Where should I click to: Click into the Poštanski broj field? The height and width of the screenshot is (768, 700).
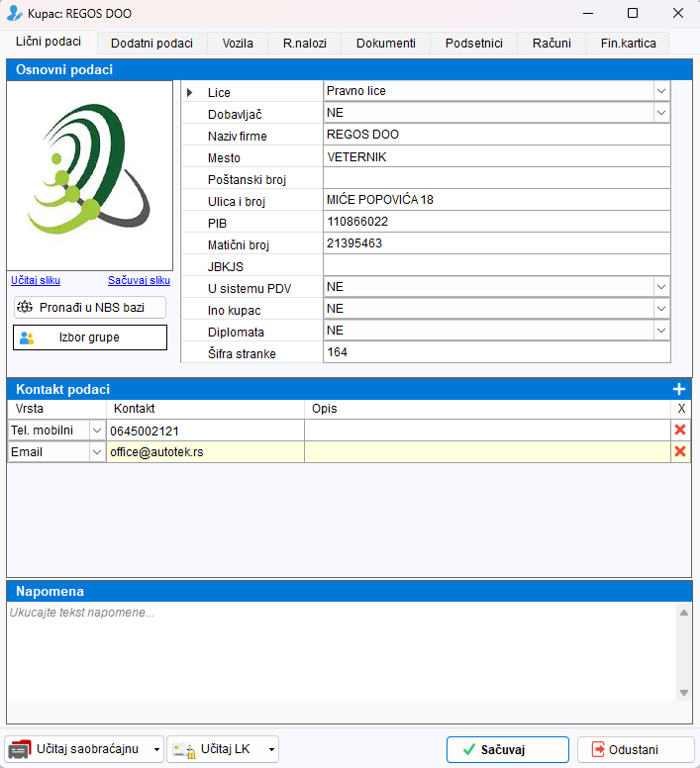(497, 178)
